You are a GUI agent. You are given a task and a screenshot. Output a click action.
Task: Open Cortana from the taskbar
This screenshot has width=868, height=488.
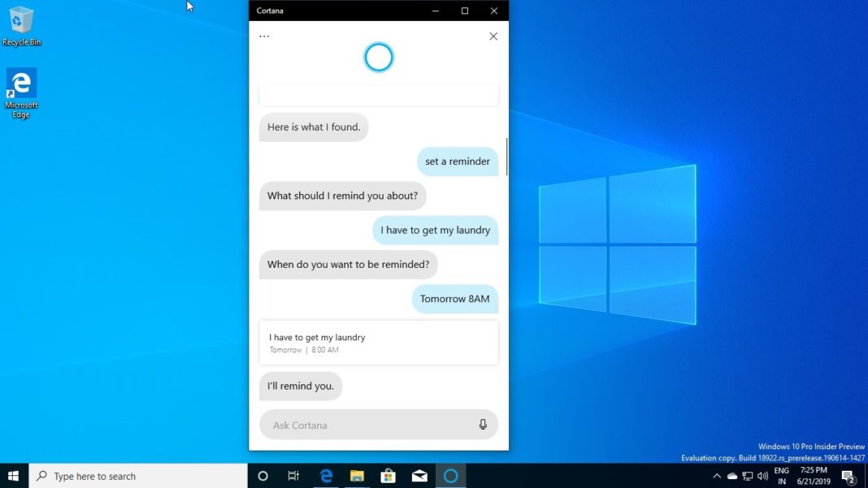(451, 476)
